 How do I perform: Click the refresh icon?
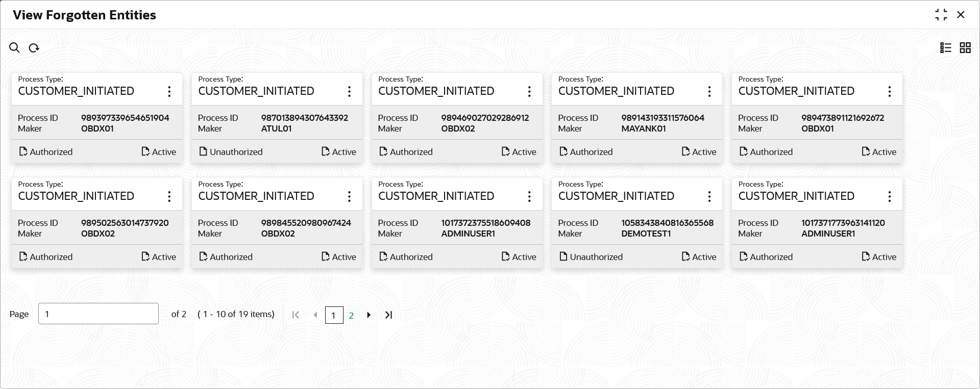click(34, 48)
